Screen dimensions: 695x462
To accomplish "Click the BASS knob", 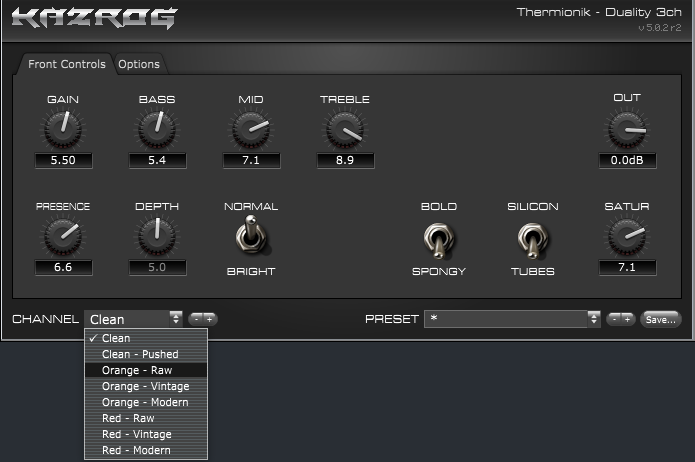I will coord(157,129).
